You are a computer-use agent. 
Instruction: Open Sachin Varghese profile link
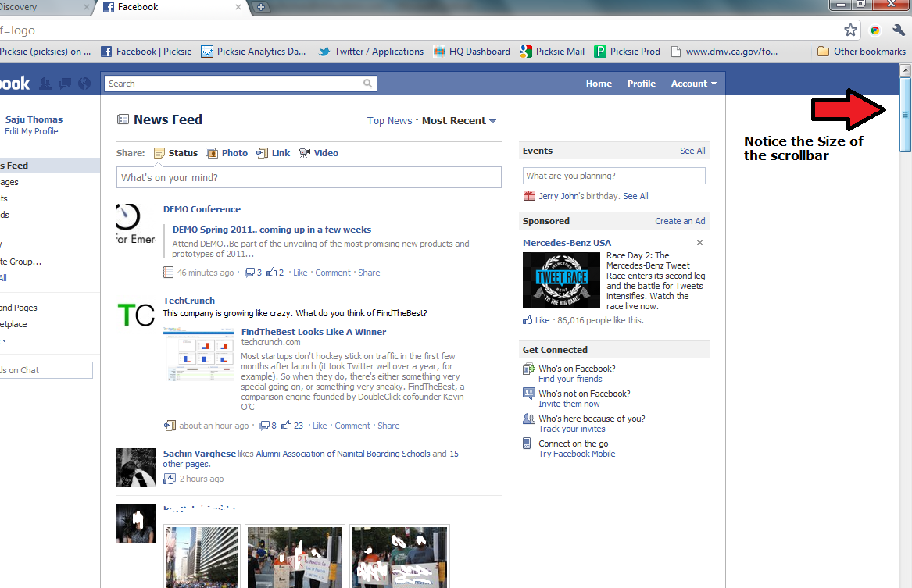coord(199,454)
